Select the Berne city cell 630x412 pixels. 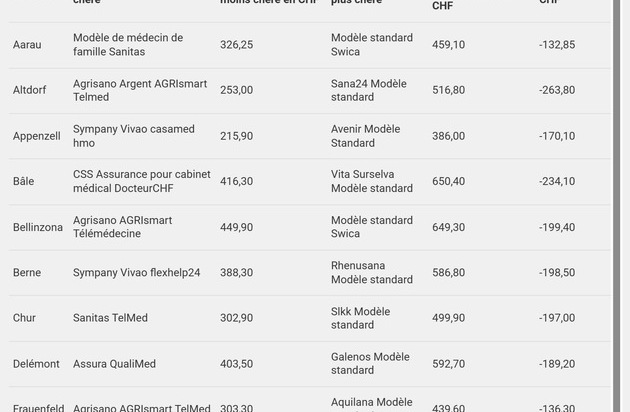coord(27,272)
